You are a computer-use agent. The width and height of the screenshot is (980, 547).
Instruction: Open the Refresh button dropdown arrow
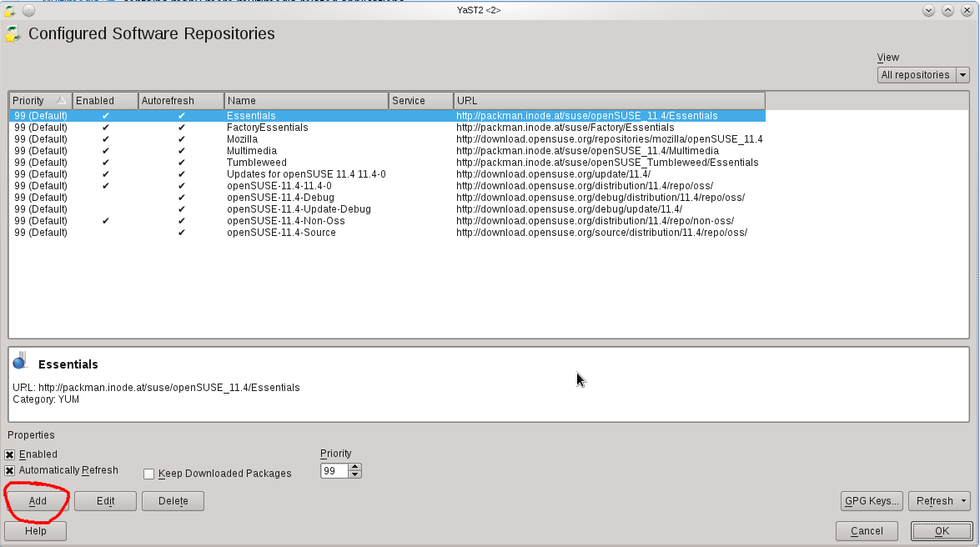[963, 501]
